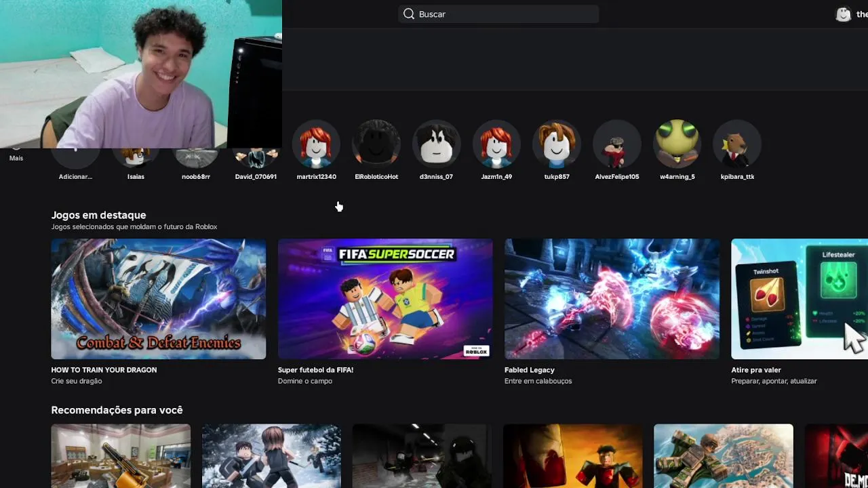Screen dimensions: 868x488
Task: Click HOW TO TRAIN YOUR DRAGON title
Action: point(104,370)
